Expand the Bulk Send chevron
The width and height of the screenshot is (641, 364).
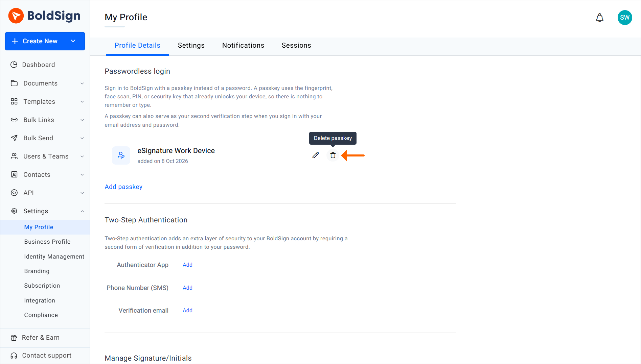pyautogui.click(x=82, y=138)
